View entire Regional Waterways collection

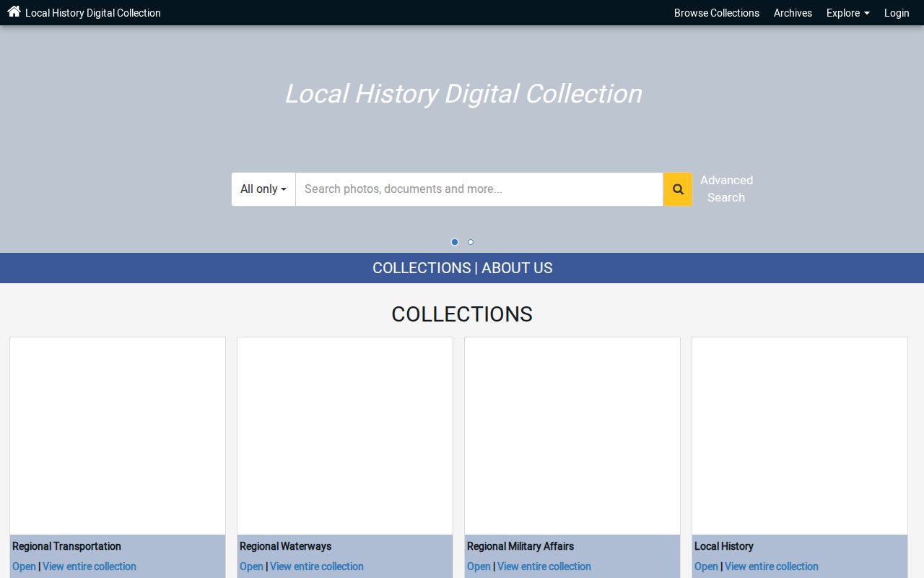click(x=317, y=566)
